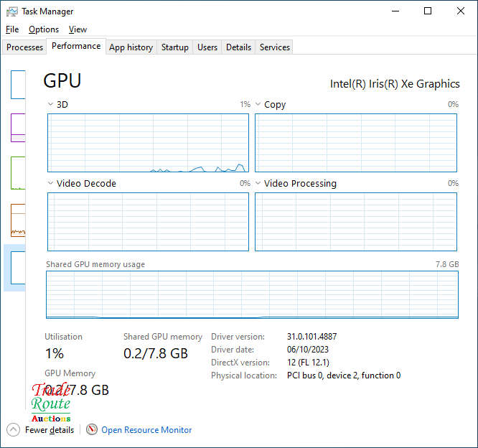Select the green Disk thumbnail in sidebar
This screenshot has width=478, height=448.
tap(18, 173)
